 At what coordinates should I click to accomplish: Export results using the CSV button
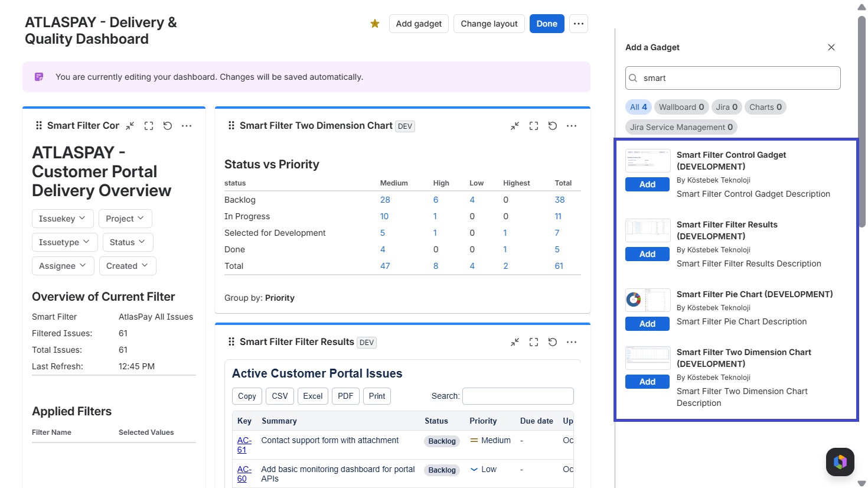click(x=280, y=396)
